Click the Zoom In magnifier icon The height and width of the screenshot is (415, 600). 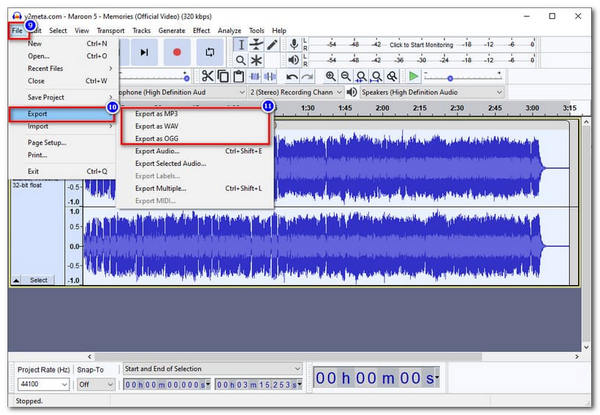(330, 76)
